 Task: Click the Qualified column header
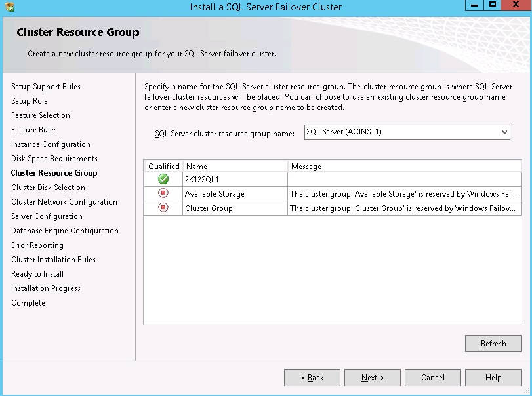(x=164, y=167)
